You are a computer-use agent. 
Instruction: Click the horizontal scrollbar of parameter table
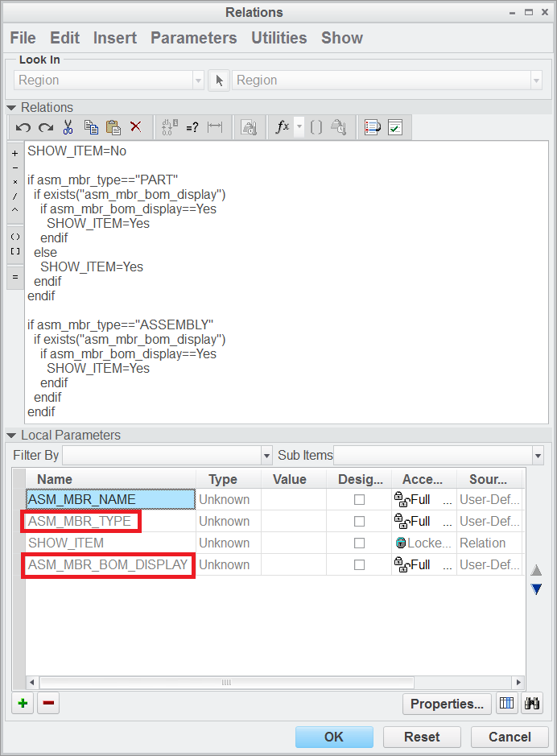226,682
